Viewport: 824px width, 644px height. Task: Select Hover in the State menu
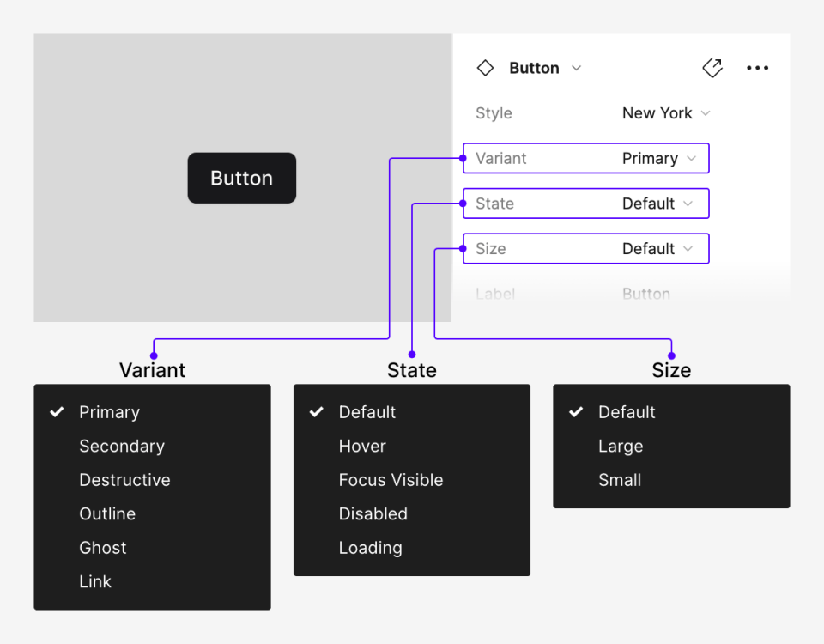click(x=361, y=446)
